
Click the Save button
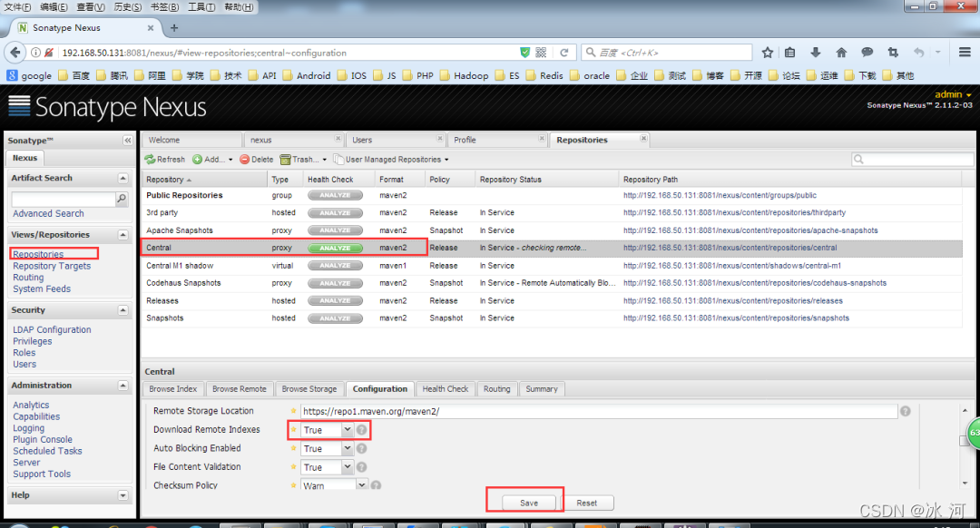(529, 503)
